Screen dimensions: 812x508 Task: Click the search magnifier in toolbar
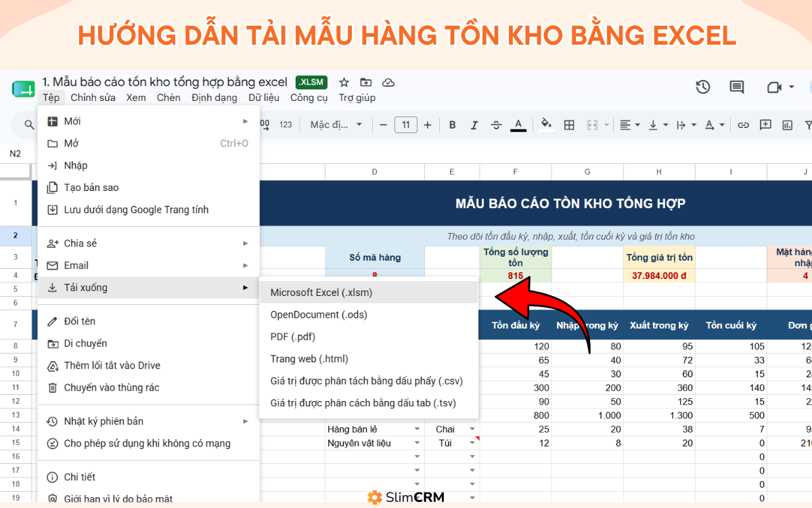click(29, 125)
